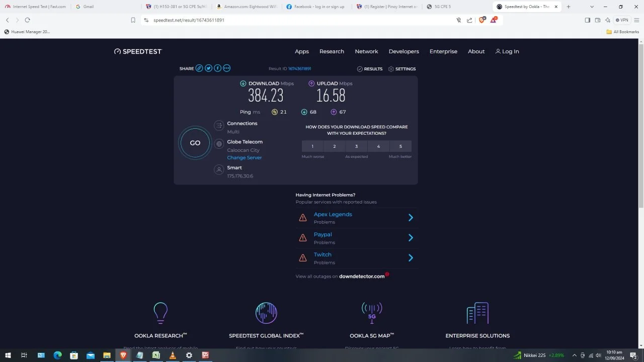Rate download speed as 5

[400, 146]
